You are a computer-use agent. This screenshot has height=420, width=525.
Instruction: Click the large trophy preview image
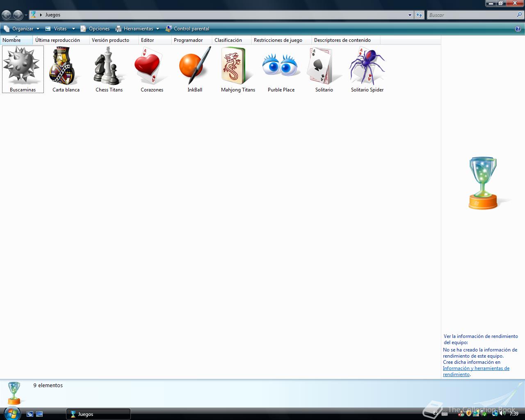point(483,183)
